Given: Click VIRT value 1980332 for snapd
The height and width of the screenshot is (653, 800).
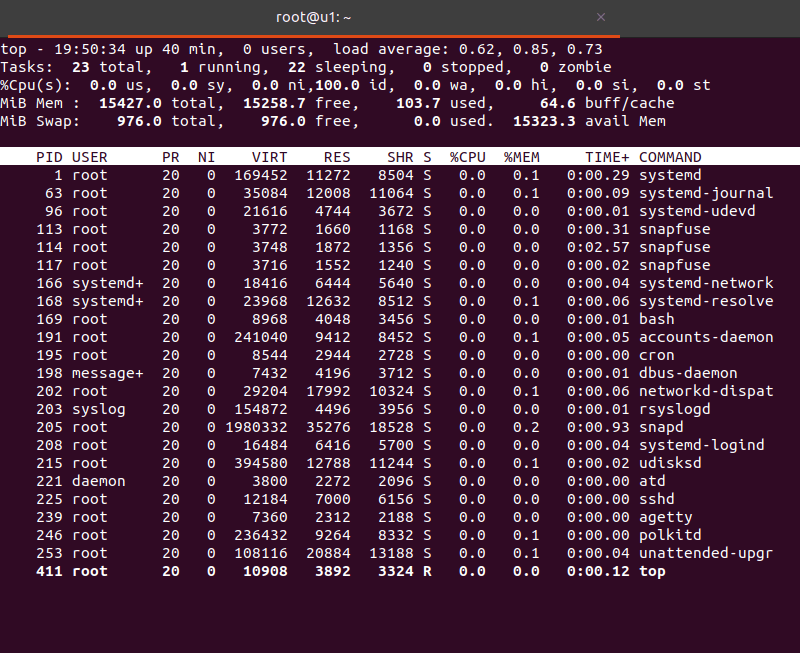Looking at the screenshot, I should point(256,427).
